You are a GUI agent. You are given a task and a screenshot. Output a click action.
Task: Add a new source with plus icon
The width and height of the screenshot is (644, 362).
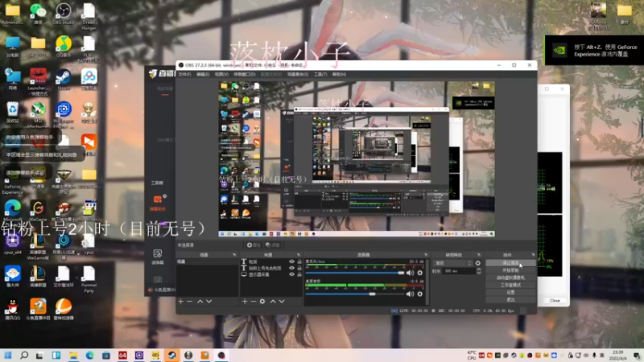245,301
